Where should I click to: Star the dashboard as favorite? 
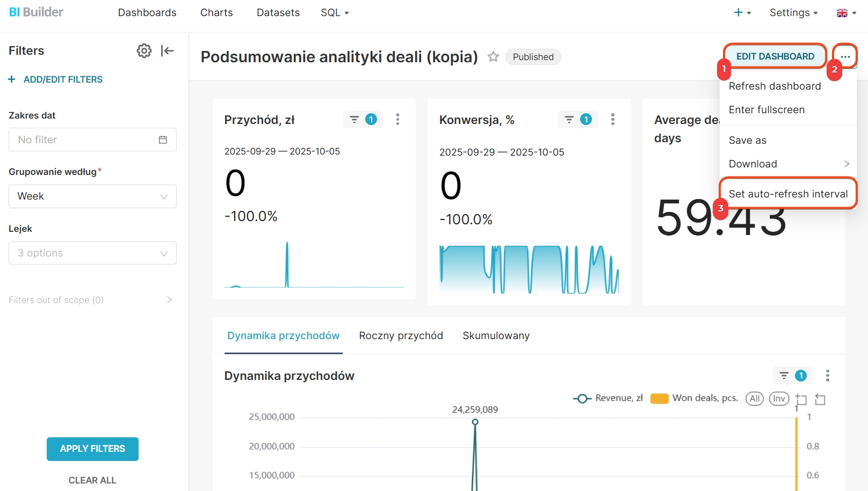493,57
